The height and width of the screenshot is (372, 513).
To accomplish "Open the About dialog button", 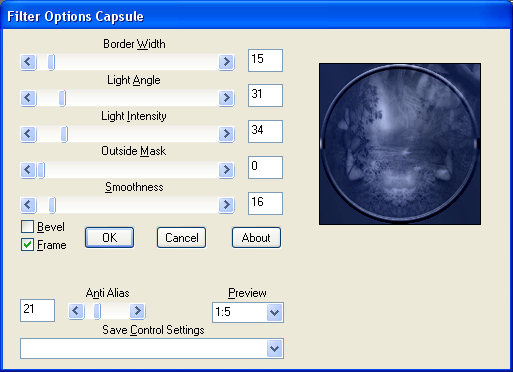I will coord(256,238).
